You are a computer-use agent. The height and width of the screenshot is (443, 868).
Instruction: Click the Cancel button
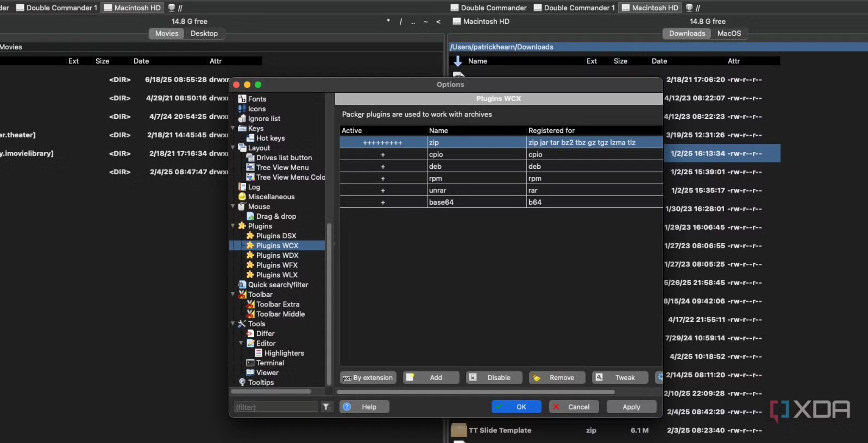tap(574, 407)
